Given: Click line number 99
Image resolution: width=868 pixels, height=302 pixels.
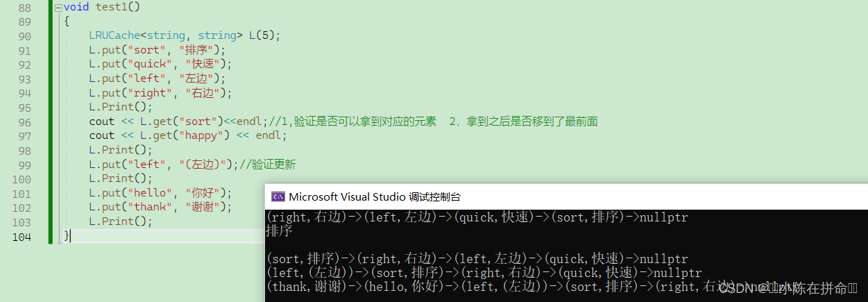Looking at the screenshot, I should coord(24,165).
